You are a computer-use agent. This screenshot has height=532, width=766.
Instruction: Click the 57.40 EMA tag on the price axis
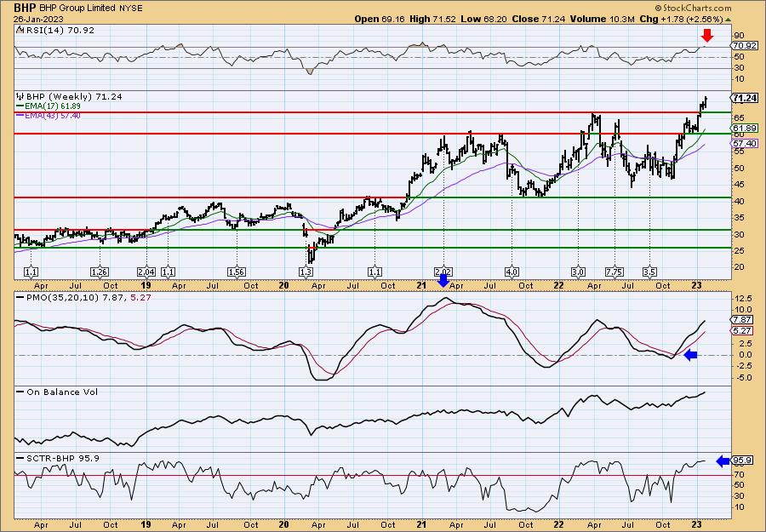746,143
